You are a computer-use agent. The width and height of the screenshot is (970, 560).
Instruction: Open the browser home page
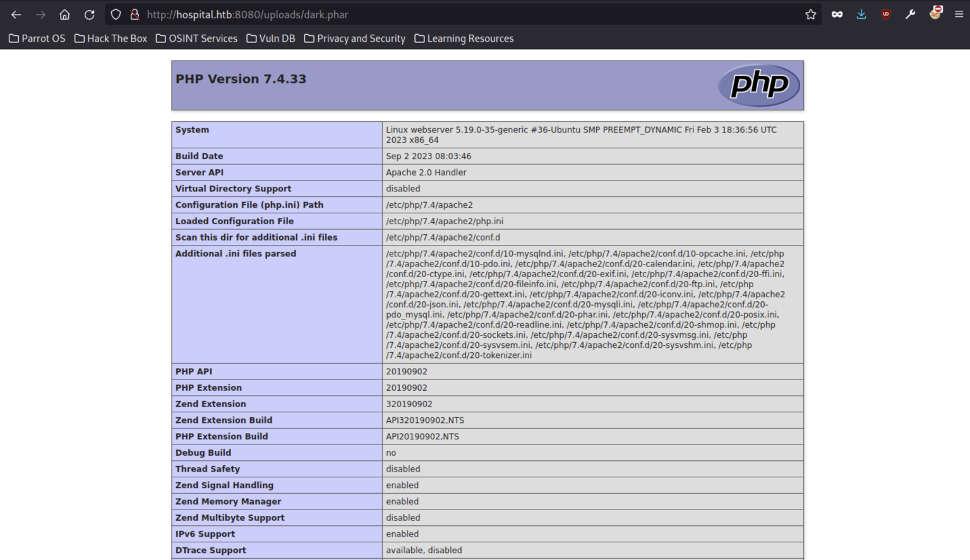[64, 15]
